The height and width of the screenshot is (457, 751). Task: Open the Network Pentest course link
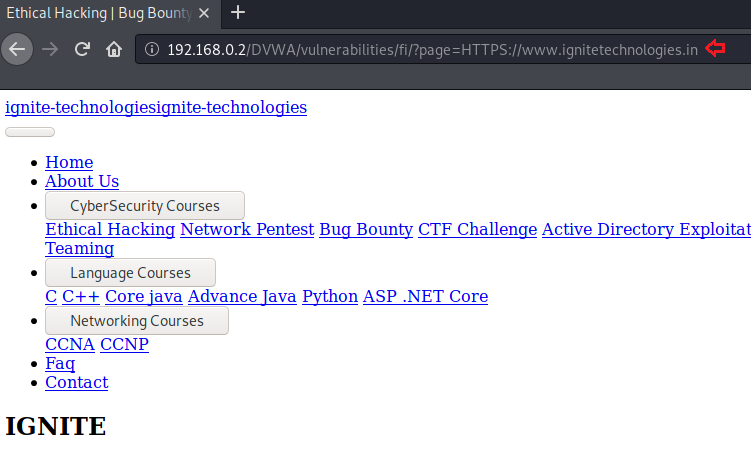(x=246, y=229)
